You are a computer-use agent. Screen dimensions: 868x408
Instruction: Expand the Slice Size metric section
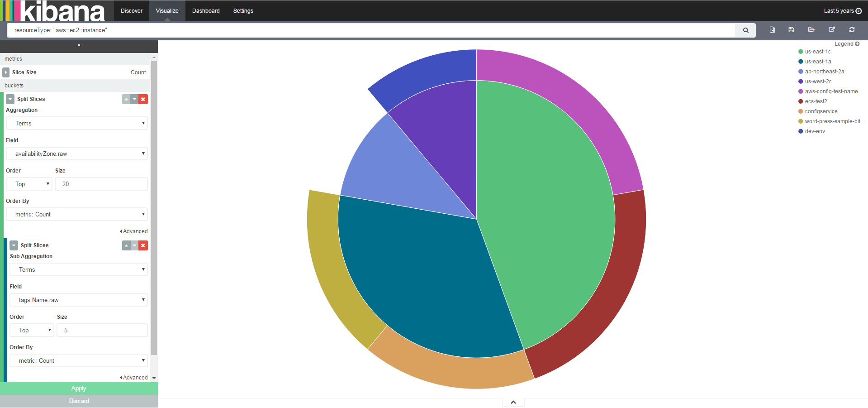pos(6,72)
